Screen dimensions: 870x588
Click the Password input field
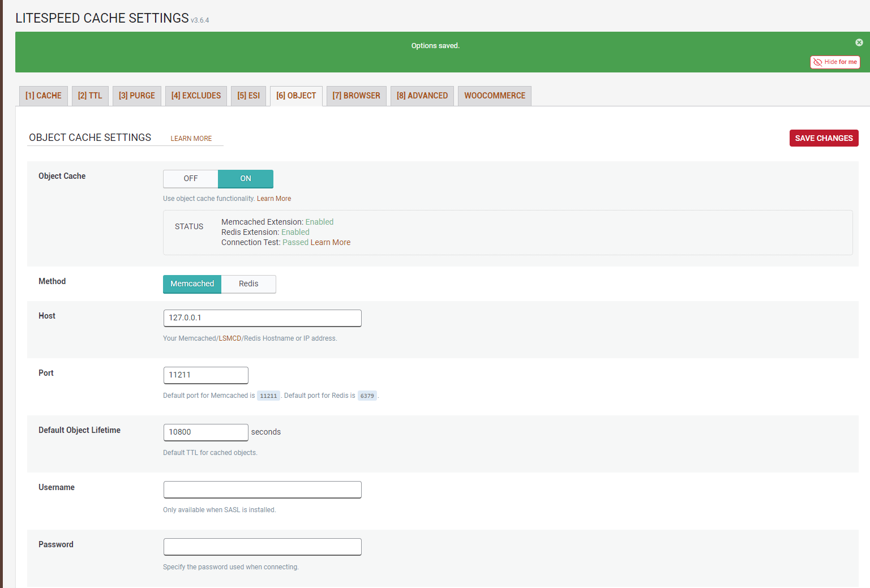(263, 547)
